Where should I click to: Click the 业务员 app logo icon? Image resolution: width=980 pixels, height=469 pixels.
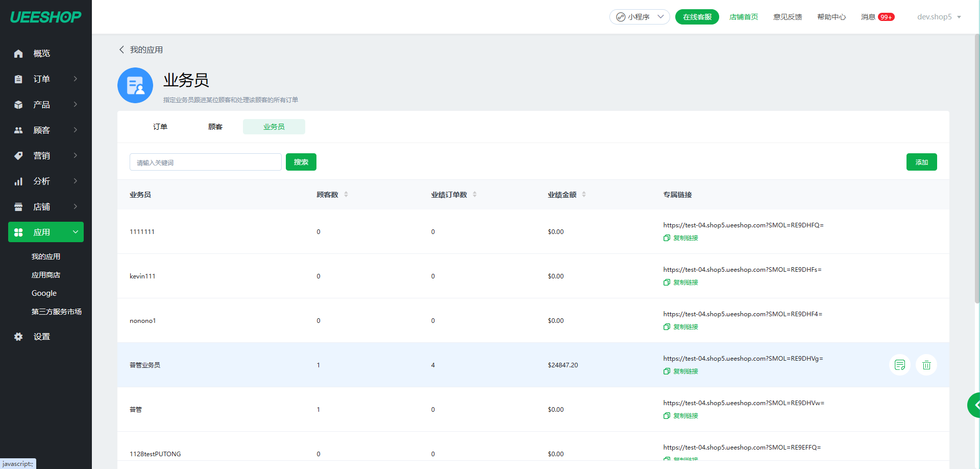135,85
